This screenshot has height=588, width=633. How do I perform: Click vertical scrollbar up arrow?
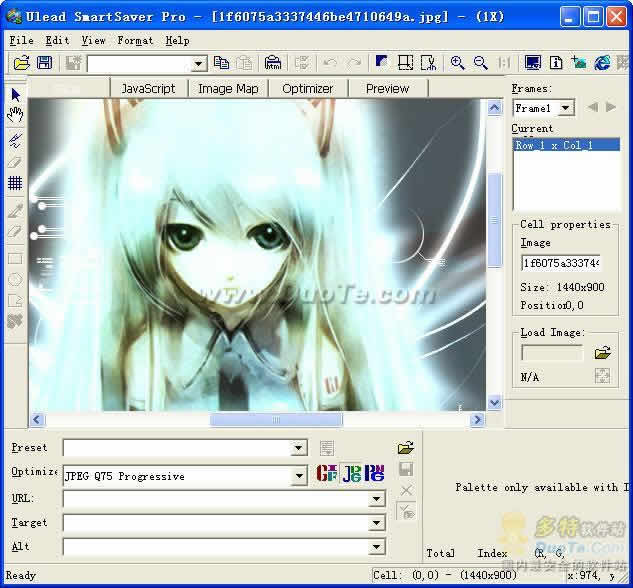pos(495,107)
